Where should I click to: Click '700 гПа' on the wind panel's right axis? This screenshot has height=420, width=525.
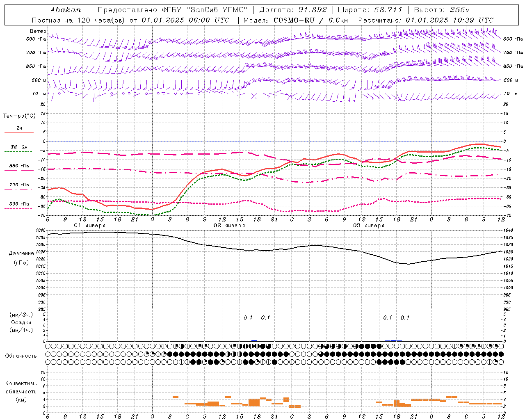[513, 52]
